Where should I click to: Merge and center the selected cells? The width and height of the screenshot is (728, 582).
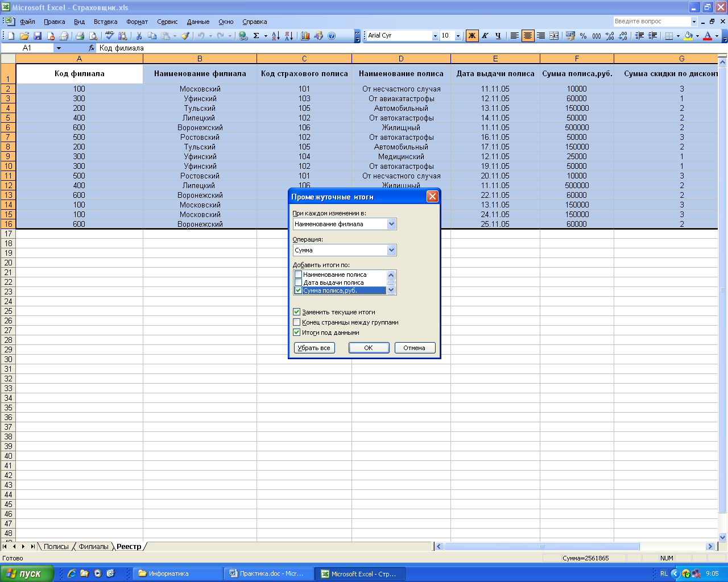[554, 36]
